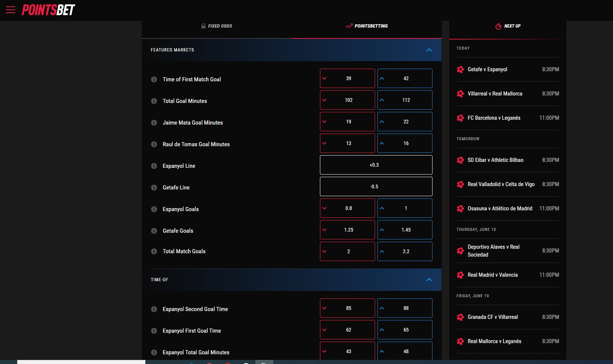Click soccer icon beside FC Barcelona v Leganés
Screen dimensions: 613x364
coord(460,118)
